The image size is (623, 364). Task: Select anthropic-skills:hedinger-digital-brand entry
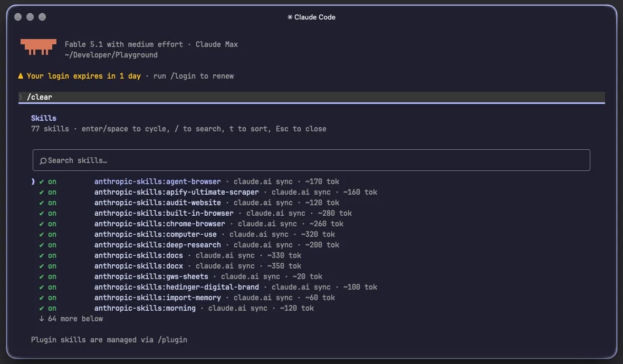176,287
